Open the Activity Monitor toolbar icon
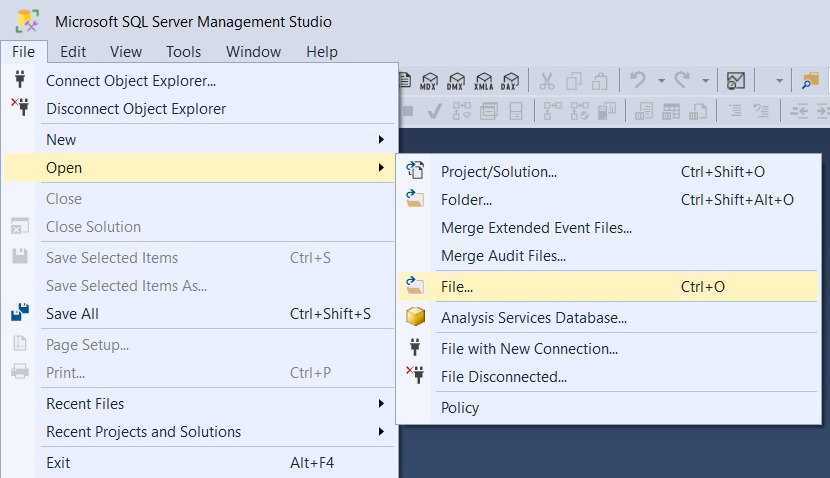This screenshot has height=478, width=830. tap(736, 81)
